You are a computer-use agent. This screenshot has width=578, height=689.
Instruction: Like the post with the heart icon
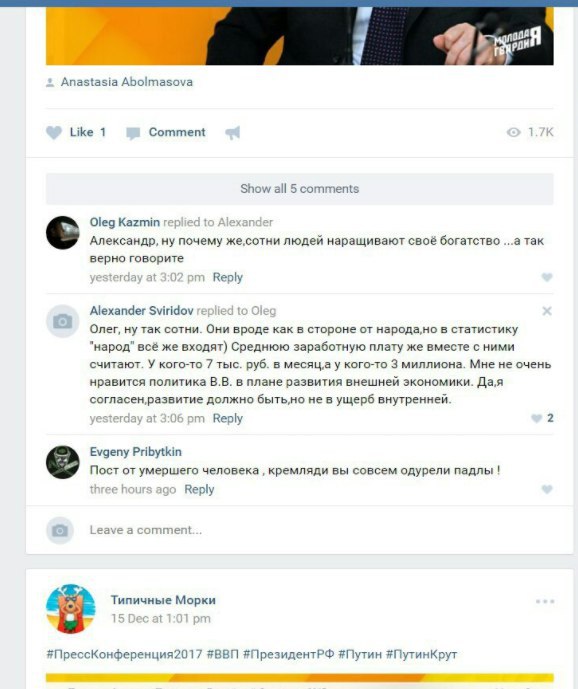(54, 133)
